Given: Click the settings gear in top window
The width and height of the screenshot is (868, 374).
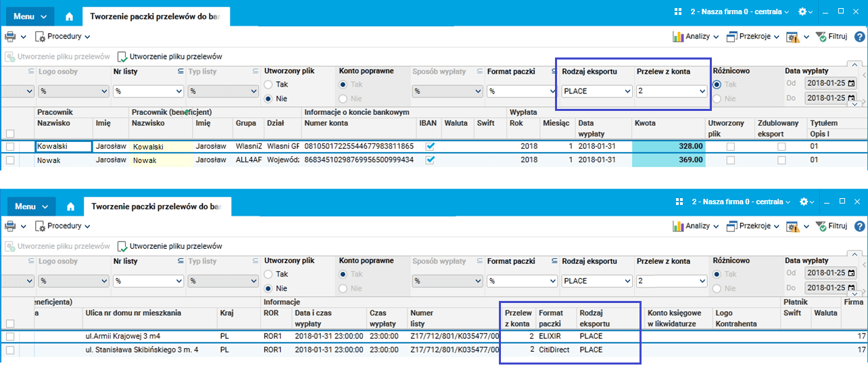Looking at the screenshot, I should tap(803, 12).
